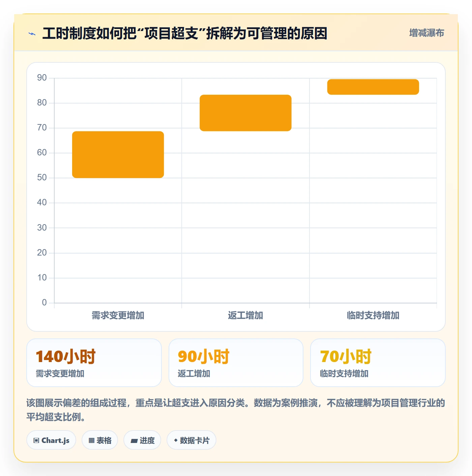Click the 数据卡片 diamond icon
Image resolution: width=472 pixels, height=476 pixels.
tap(176, 440)
